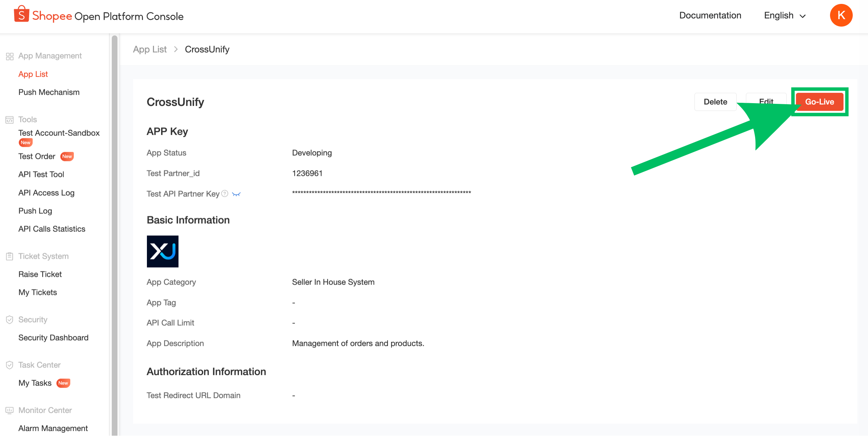Image resolution: width=868 pixels, height=436 pixels.
Task: Click the help icon beside Test API Partner Key
Action: [x=225, y=194]
